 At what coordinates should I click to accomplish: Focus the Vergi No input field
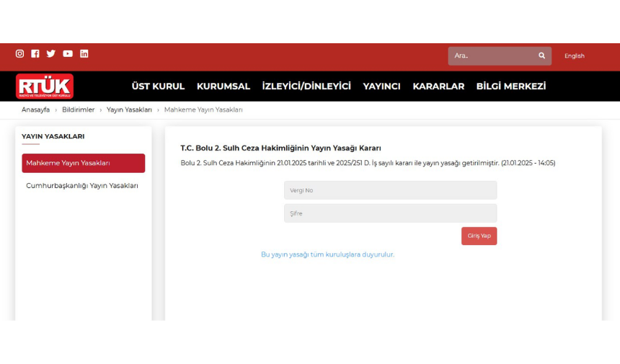(390, 190)
